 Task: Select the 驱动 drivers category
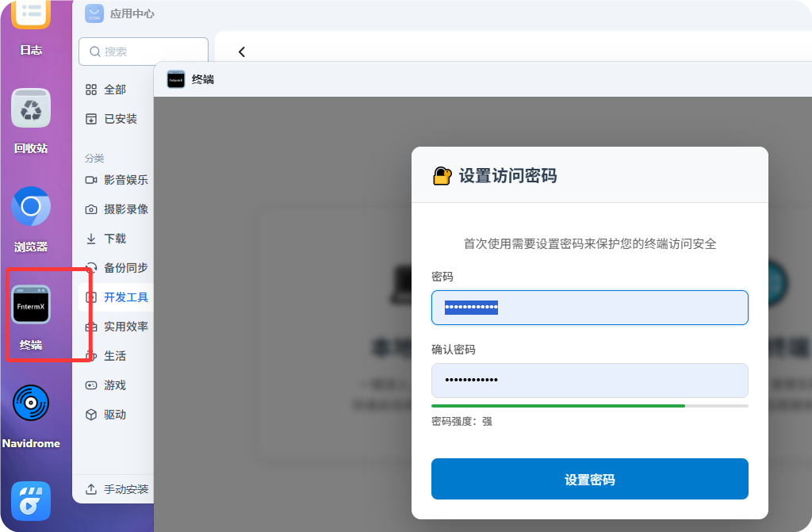[114, 415]
